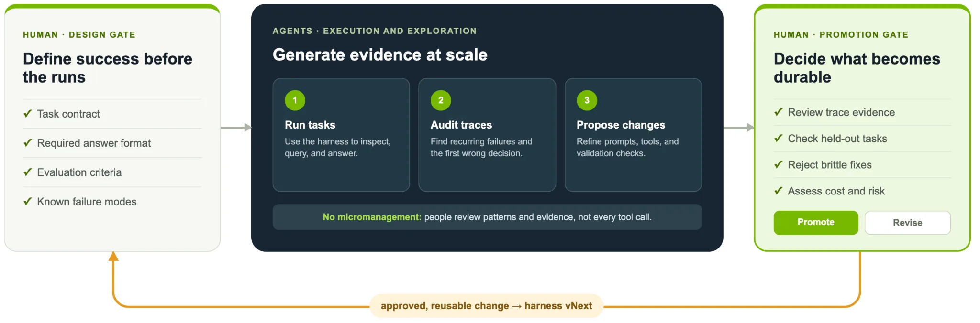Click the green number 1 step badge

pyautogui.click(x=295, y=100)
